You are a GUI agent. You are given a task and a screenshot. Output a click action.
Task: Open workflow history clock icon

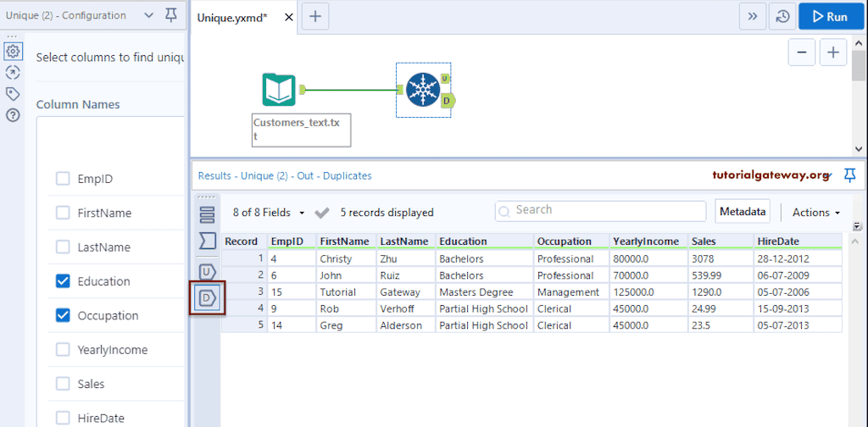782,17
